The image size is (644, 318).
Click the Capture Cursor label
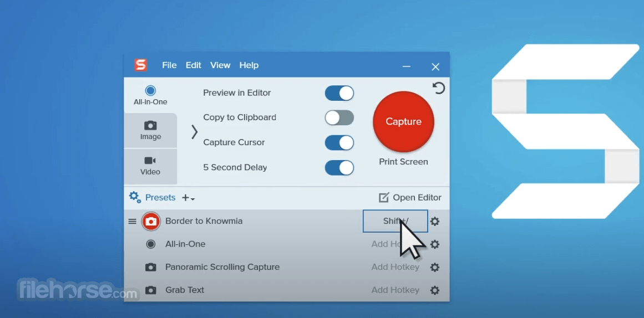point(234,142)
